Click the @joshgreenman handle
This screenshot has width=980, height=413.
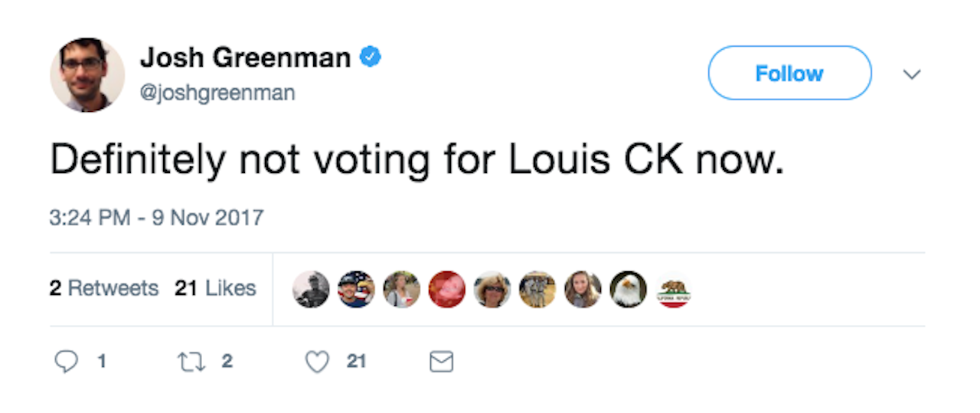coord(217,93)
